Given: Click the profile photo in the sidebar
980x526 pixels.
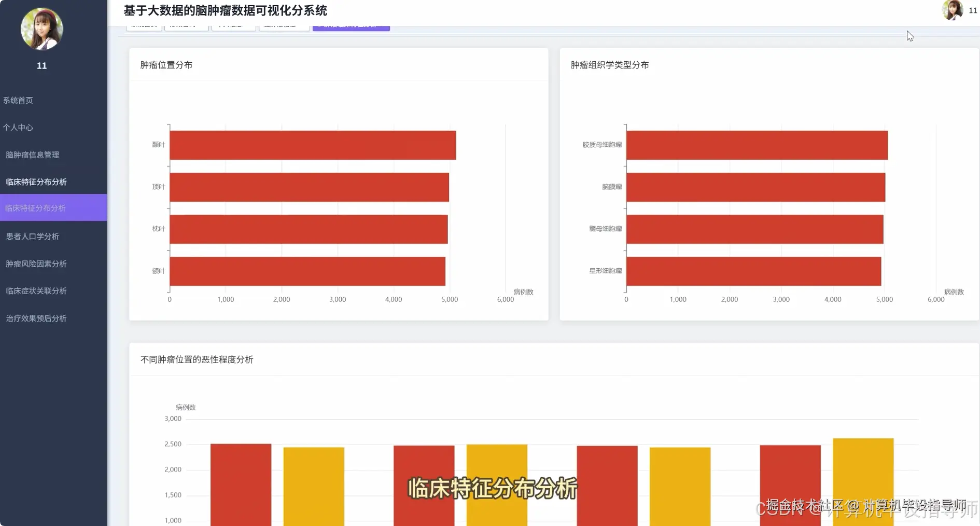Looking at the screenshot, I should coord(41,29).
